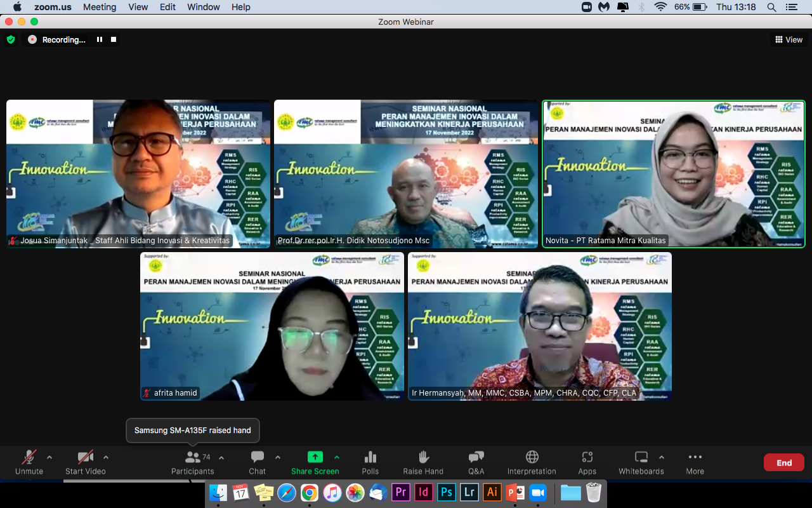Open the Q&A window
The width and height of the screenshot is (812, 508).
tap(476, 462)
